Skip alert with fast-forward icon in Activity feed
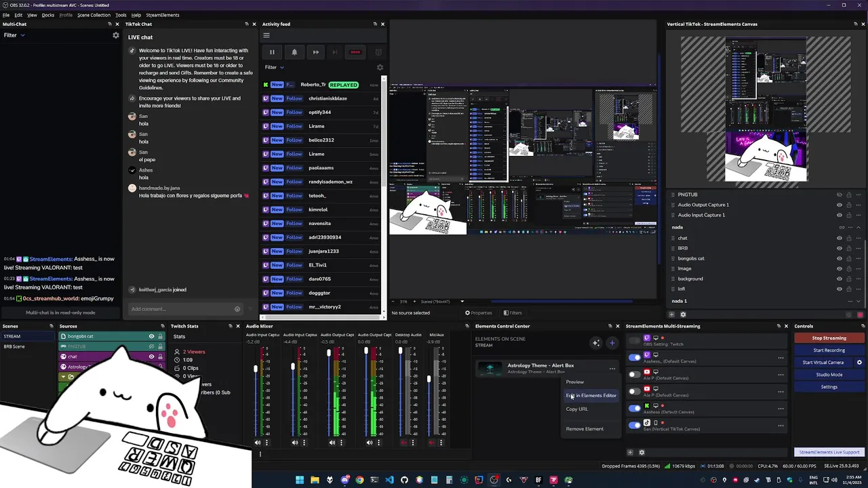Screen dimensions: 868x488 (x=315, y=52)
